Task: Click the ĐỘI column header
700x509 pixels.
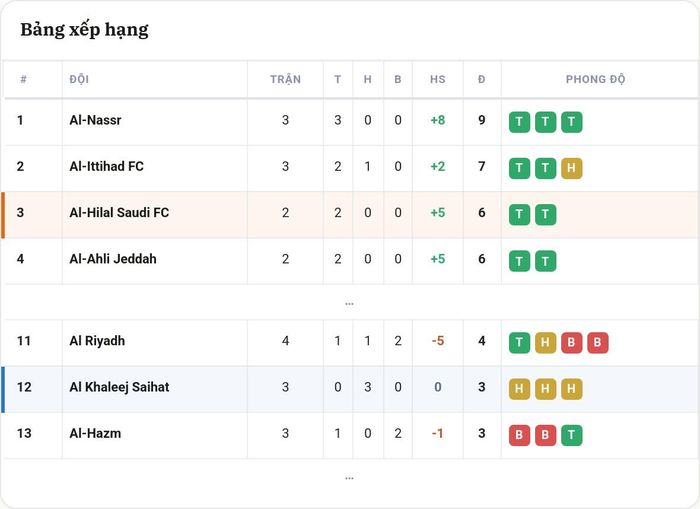Action: click(x=79, y=79)
